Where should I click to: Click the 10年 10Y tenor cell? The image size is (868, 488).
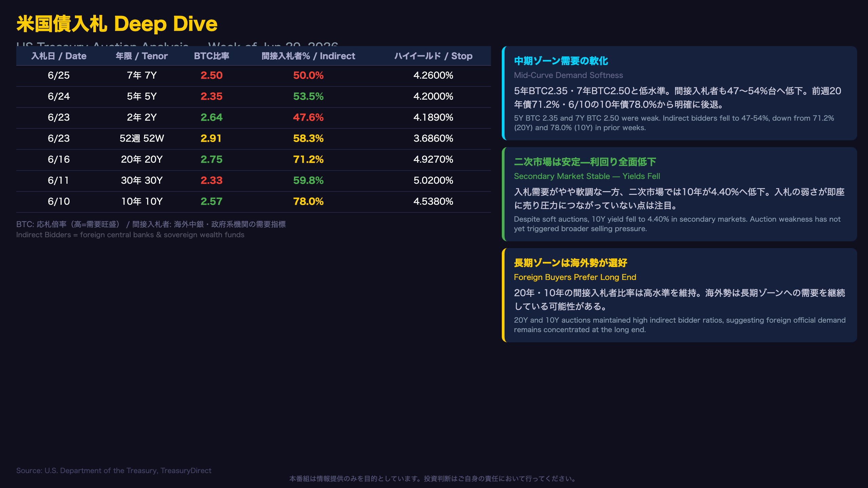[142, 201]
